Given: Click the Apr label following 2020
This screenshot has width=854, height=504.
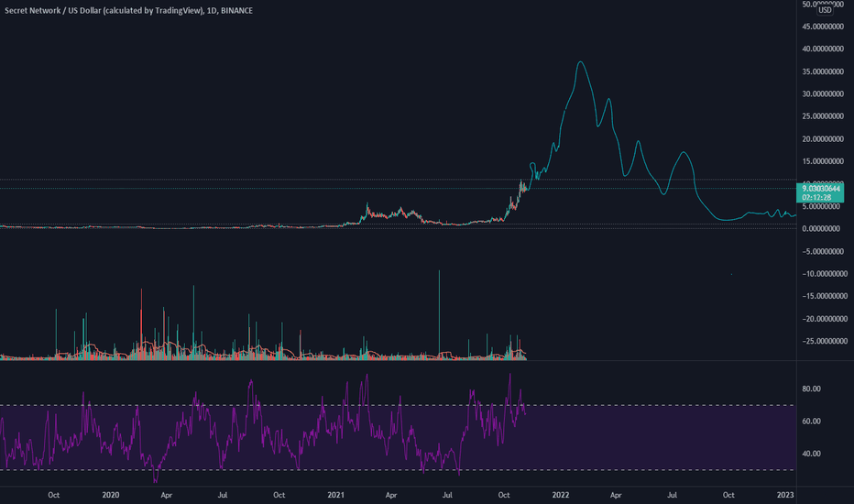Looking at the screenshot, I should coord(167,495).
